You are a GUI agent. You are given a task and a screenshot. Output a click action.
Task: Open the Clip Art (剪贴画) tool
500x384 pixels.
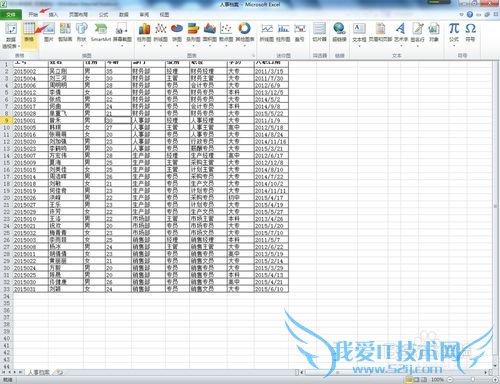pos(65,33)
